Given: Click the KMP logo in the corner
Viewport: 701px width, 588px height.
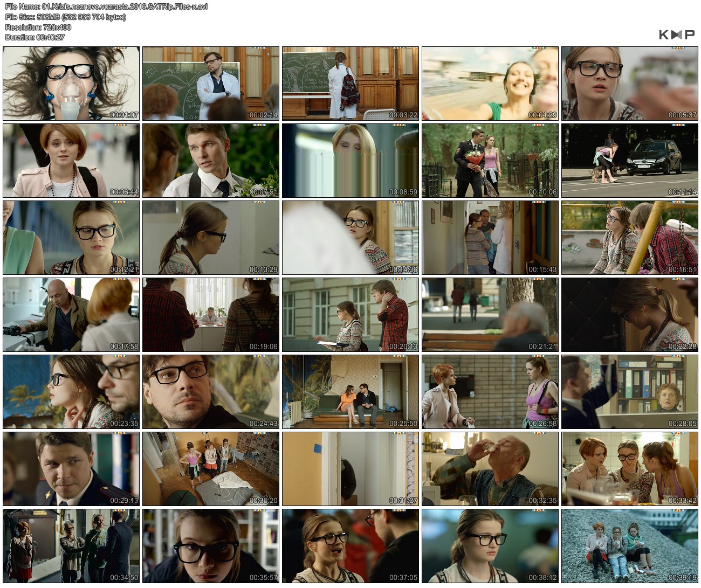Looking at the screenshot, I should click(676, 35).
